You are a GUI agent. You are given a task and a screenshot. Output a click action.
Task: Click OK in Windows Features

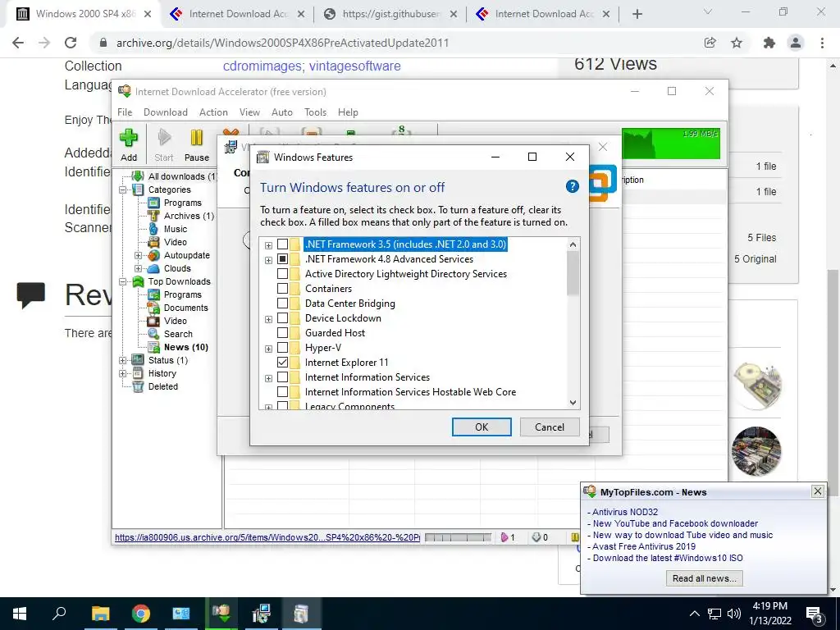coord(482,427)
